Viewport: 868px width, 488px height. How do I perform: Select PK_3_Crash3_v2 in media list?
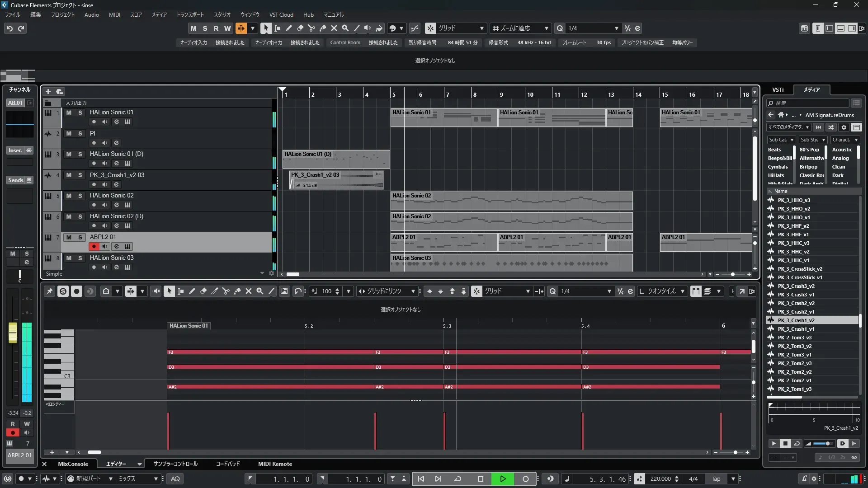[796, 286]
